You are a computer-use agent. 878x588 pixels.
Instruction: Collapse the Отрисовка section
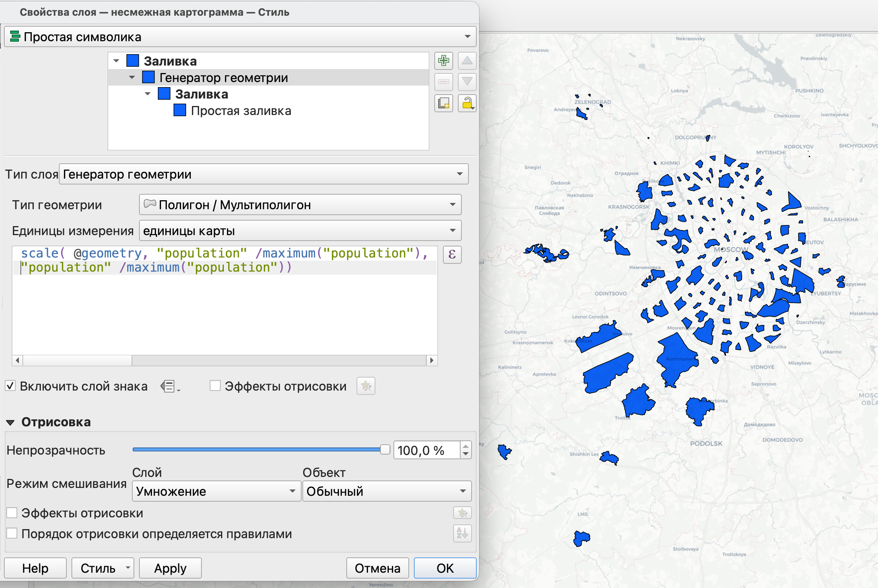[11, 422]
